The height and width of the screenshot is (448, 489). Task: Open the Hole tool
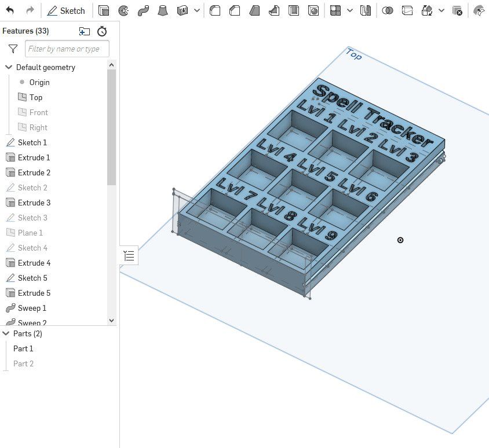pyautogui.click(x=313, y=10)
